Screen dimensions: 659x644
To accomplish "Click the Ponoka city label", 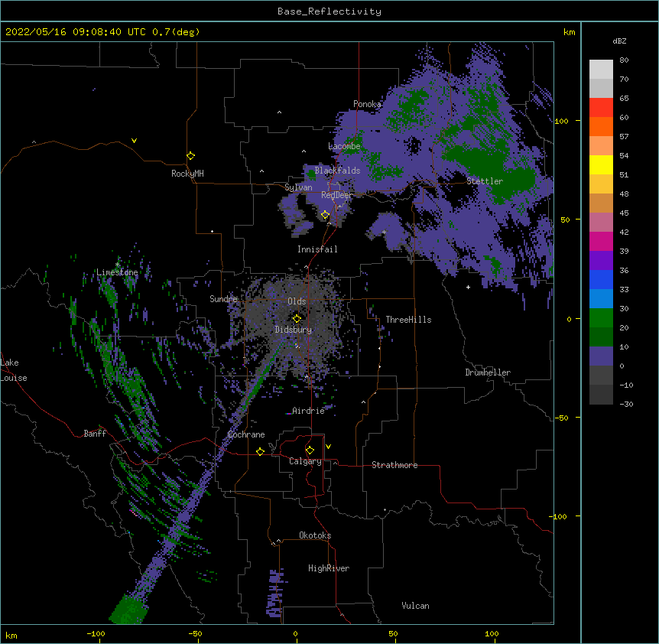I will pos(367,104).
